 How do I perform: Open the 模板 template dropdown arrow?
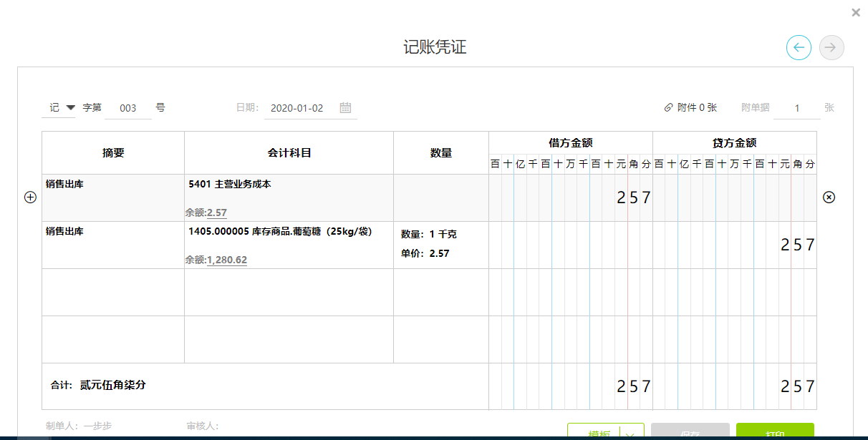tap(630, 434)
